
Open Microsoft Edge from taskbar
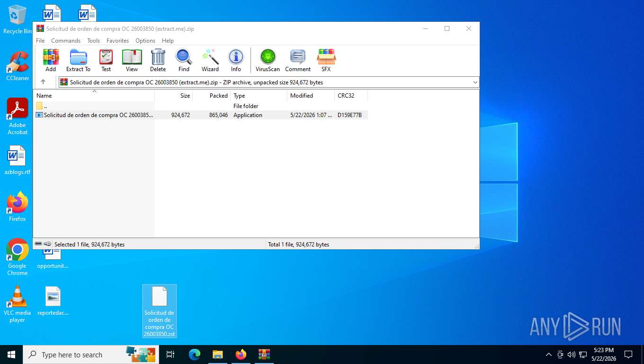tap(195, 355)
